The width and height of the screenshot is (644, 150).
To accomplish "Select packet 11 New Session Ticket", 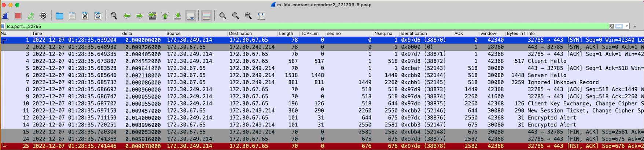I will [322, 111].
